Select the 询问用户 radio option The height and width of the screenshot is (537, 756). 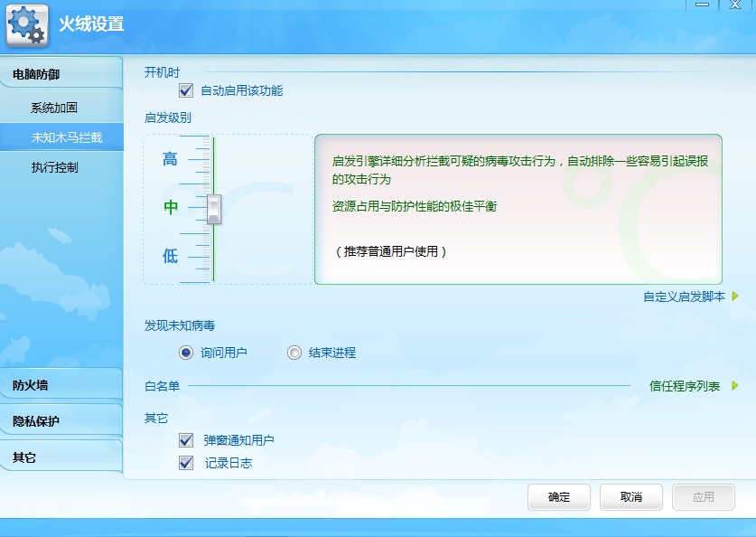click(x=186, y=353)
